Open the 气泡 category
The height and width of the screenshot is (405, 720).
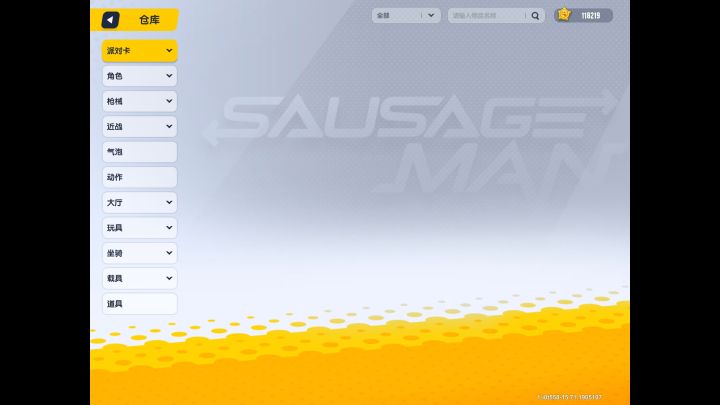tap(140, 152)
